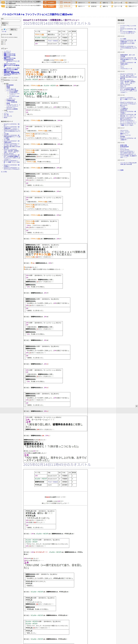Select the 'and' tag search radio button
138x644 pixels.
[5, 30]
